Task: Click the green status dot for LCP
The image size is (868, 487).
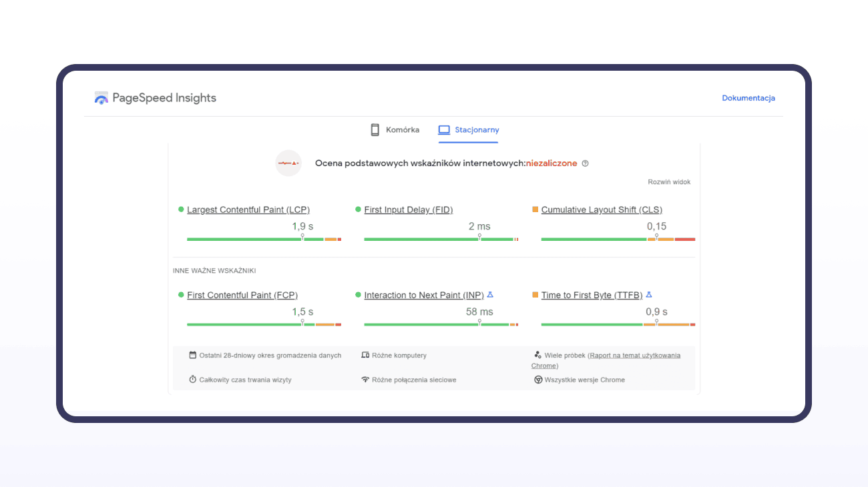Action: click(181, 209)
